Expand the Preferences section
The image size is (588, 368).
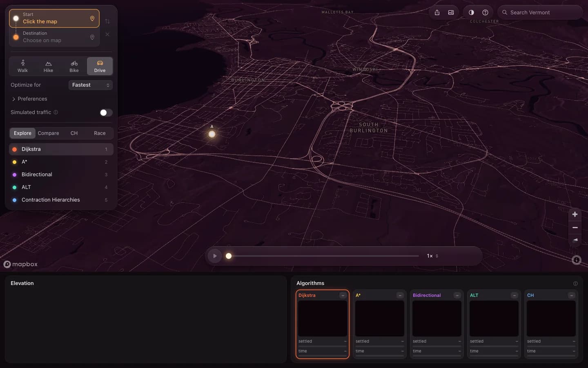[x=29, y=99]
